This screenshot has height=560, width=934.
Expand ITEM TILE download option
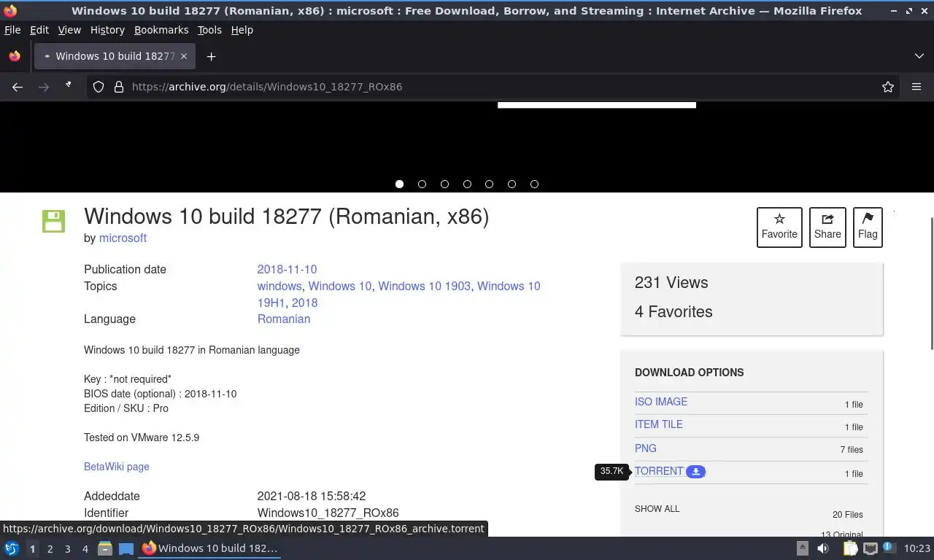tap(659, 424)
